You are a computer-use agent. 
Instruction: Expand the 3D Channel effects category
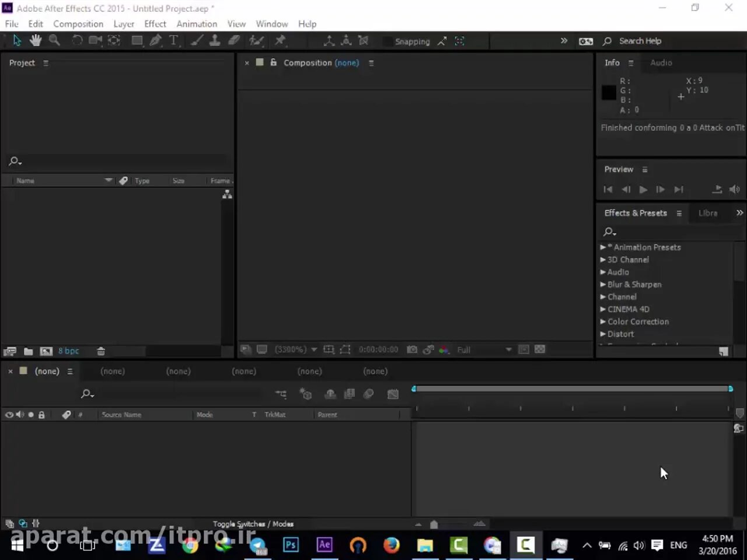[x=603, y=260]
